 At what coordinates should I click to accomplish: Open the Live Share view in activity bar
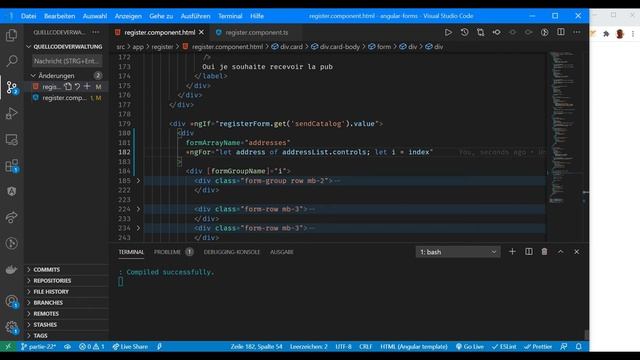click(x=11, y=217)
